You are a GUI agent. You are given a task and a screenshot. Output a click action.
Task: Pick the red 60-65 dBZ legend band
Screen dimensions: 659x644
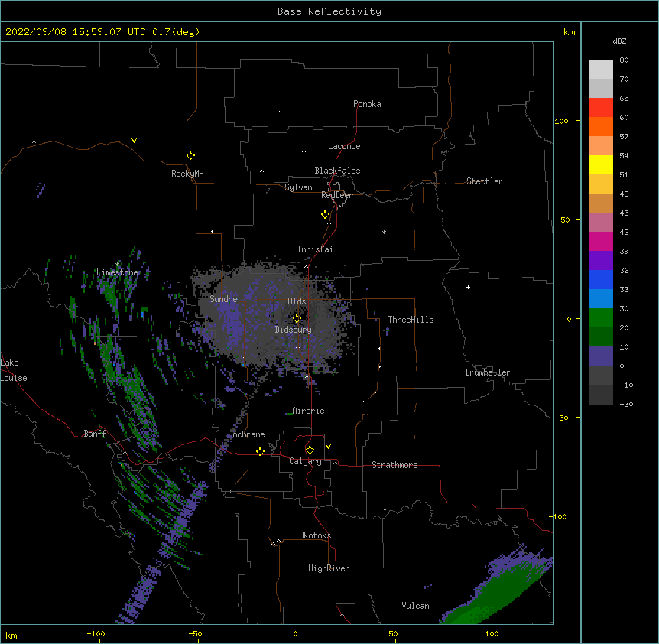[601, 108]
